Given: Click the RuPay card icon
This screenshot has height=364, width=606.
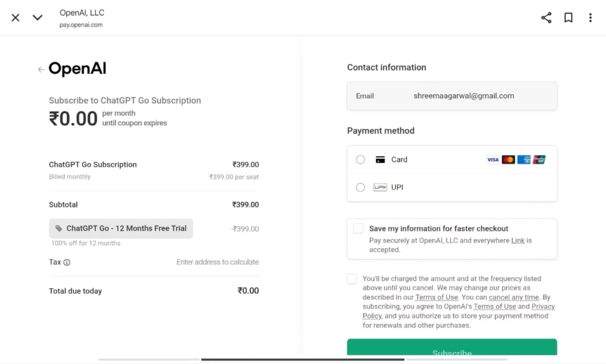Looking at the screenshot, I should click(x=539, y=159).
